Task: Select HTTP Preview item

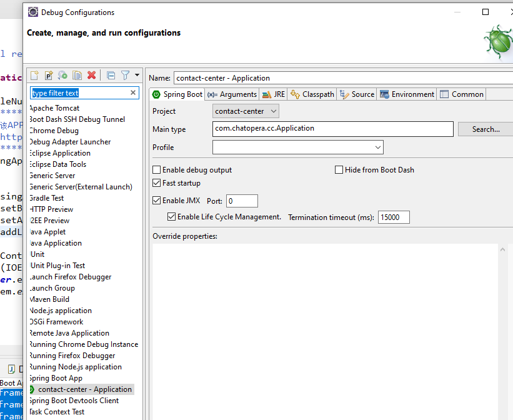Action: click(x=51, y=209)
